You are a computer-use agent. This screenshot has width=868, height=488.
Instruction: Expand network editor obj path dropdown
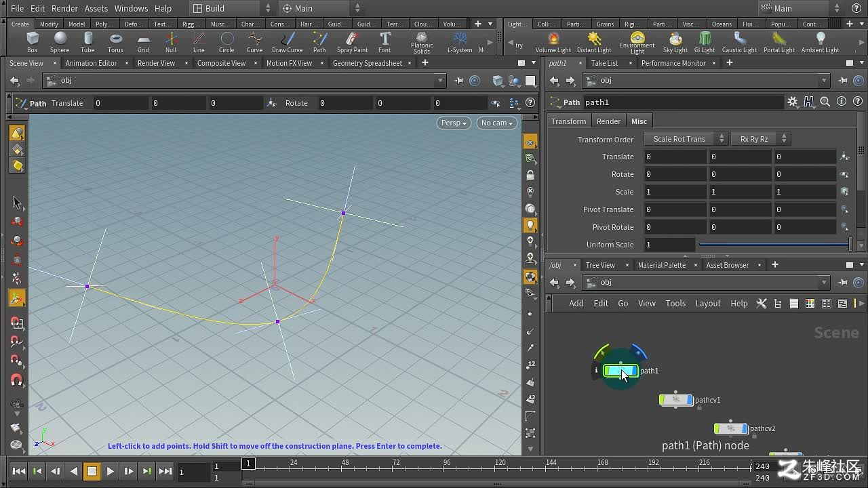[824, 283]
